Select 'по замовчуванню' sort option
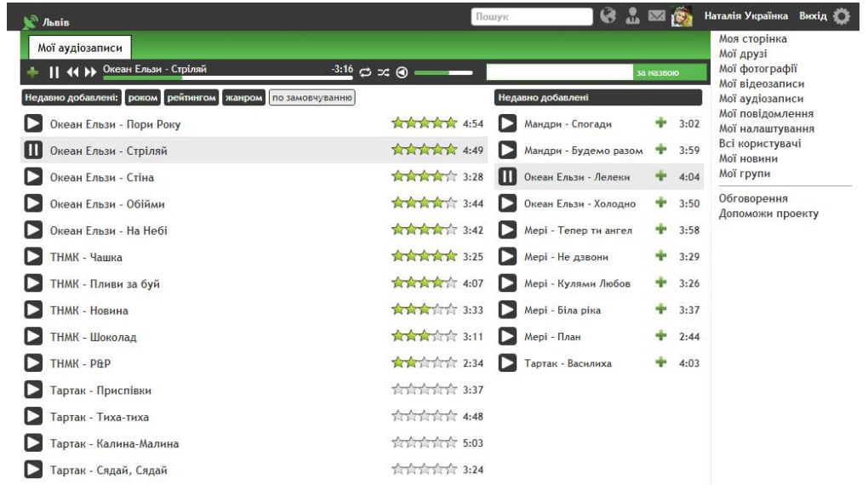 pos(312,98)
